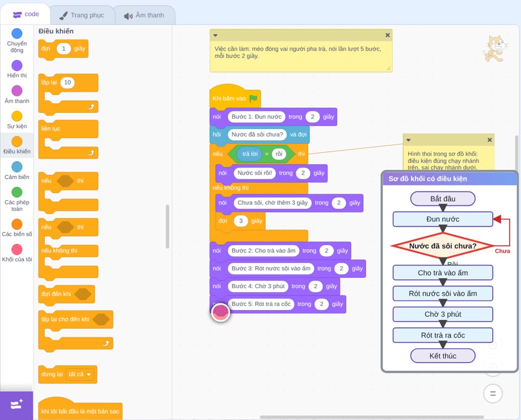
Task: Edit the 'Bước 5: Rót trà ra cốc' field
Action: tap(261, 304)
